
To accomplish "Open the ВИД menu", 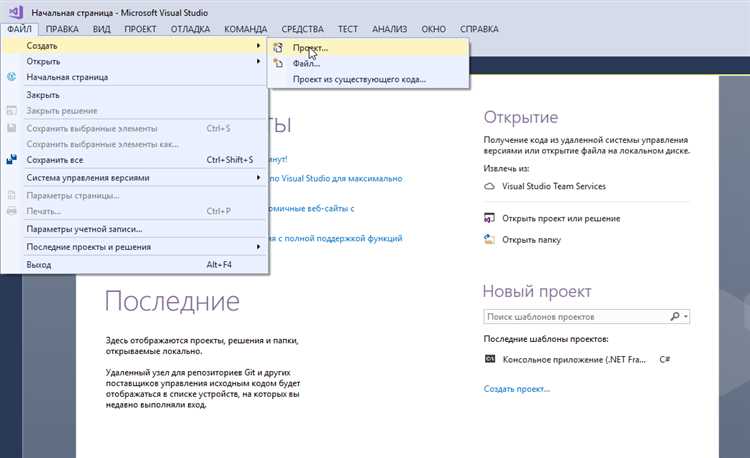I will [101, 29].
